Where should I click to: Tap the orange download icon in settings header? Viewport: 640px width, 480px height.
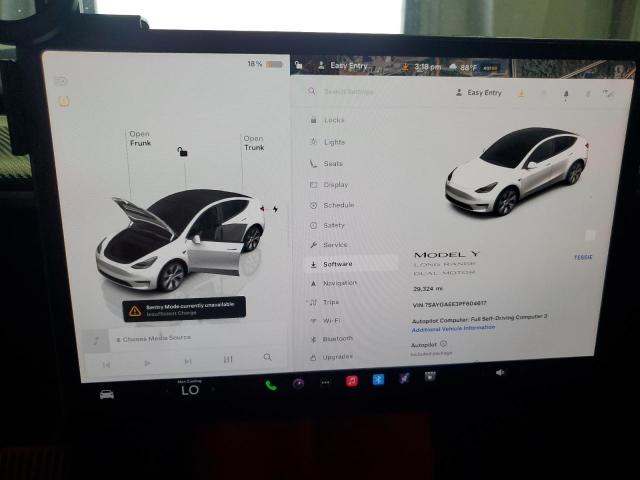(521, 93)
